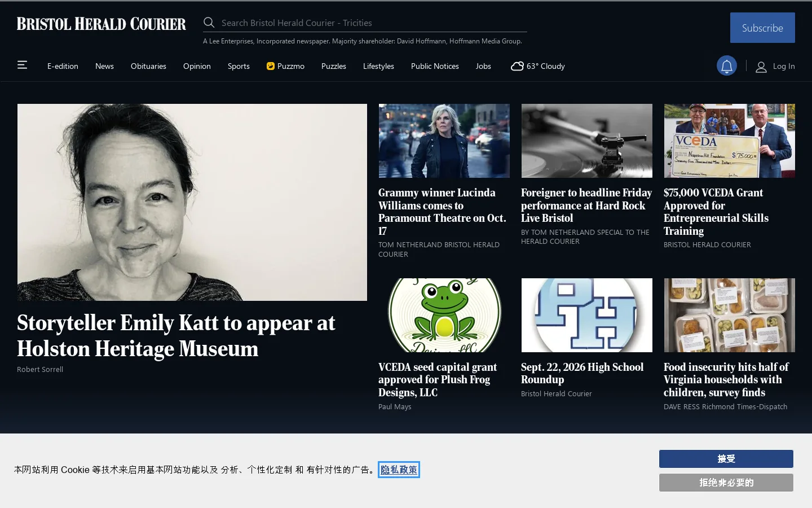Click the Lee Enterprises ownership notice text
The height and width of the screenshot is (508, 812).
pos(363,41)
